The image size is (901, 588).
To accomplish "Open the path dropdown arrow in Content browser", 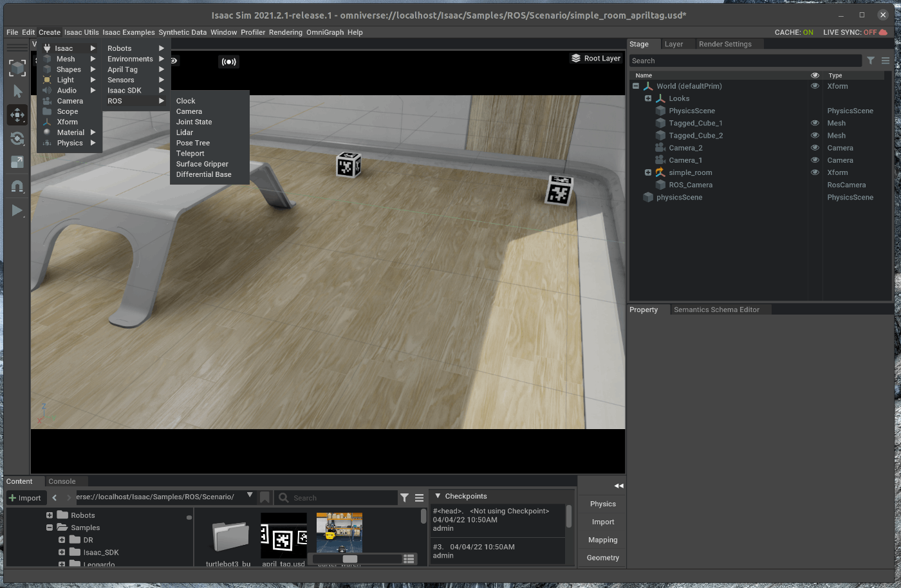I will [250, 495].
